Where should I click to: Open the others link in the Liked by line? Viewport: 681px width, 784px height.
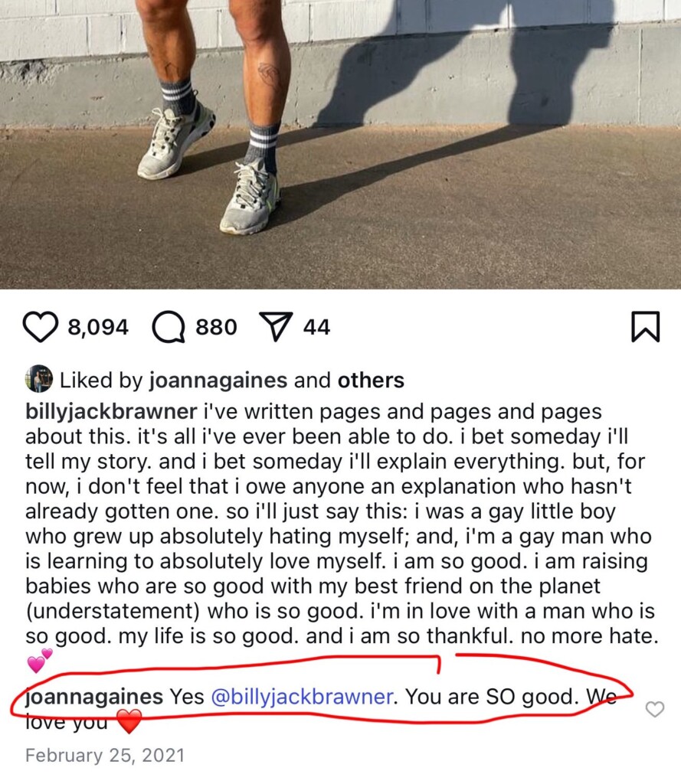click(x=371, y=381)
